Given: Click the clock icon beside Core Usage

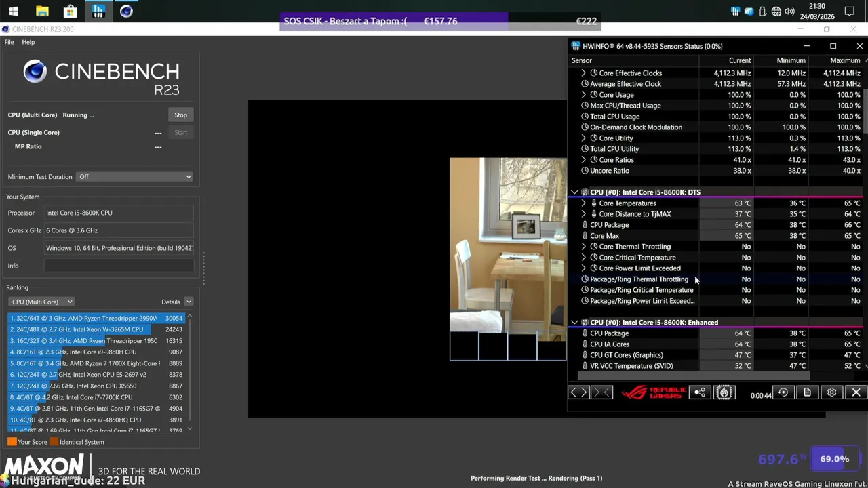Looking at the screenshot, I should (x=594, y=95).
